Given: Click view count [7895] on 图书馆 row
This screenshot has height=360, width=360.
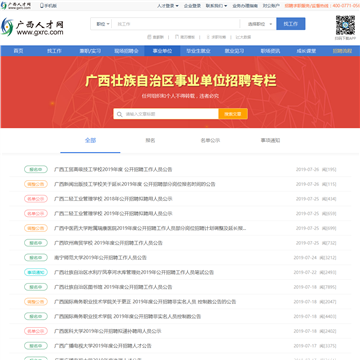Looking at the screenshot, I should (x=328, y=287).
